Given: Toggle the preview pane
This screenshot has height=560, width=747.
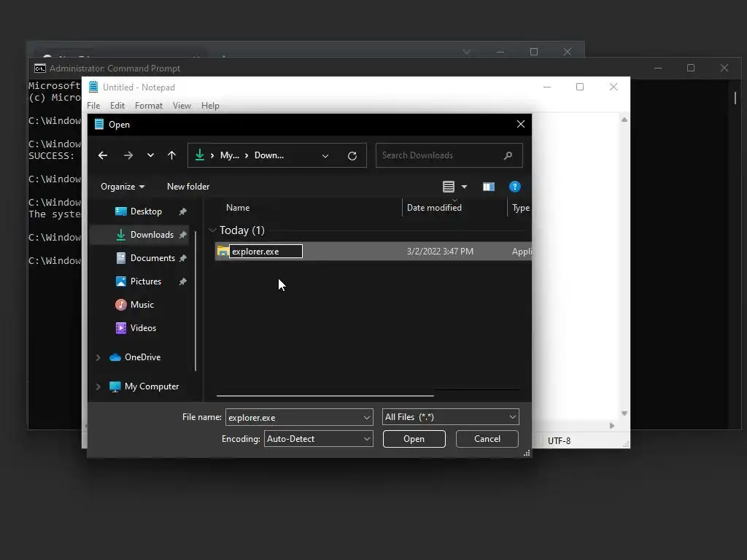Looking at the screenshot, I should pos(488,187).
